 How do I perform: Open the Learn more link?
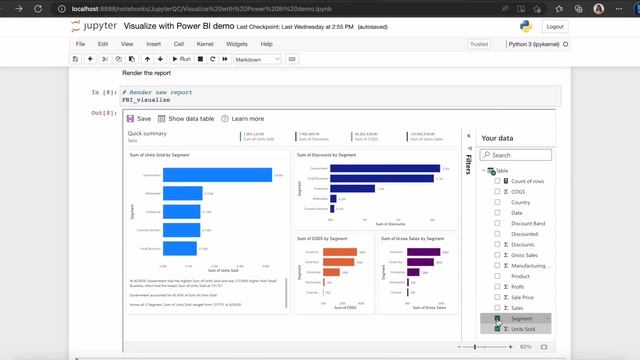[x=243, y=119]
